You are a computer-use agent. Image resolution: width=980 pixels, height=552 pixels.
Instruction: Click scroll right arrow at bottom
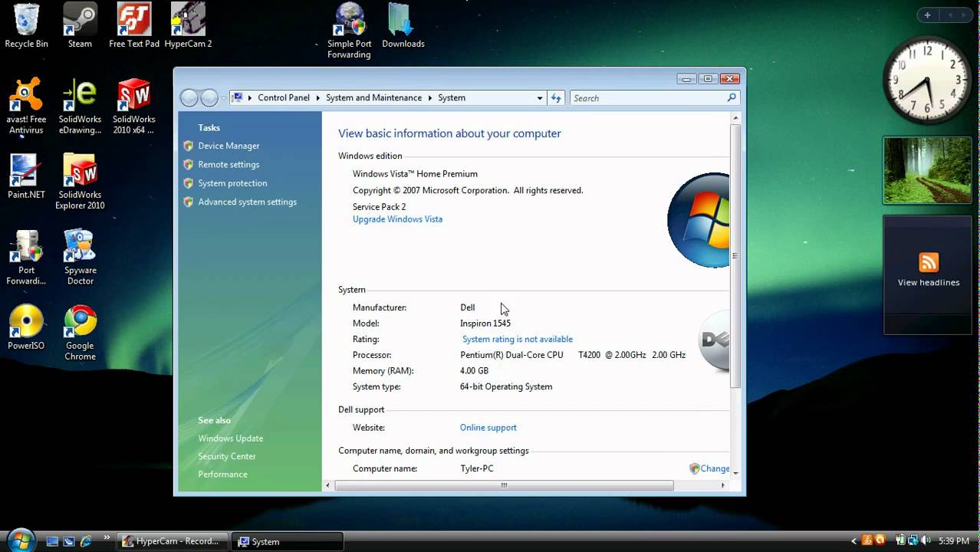point(723,485)
